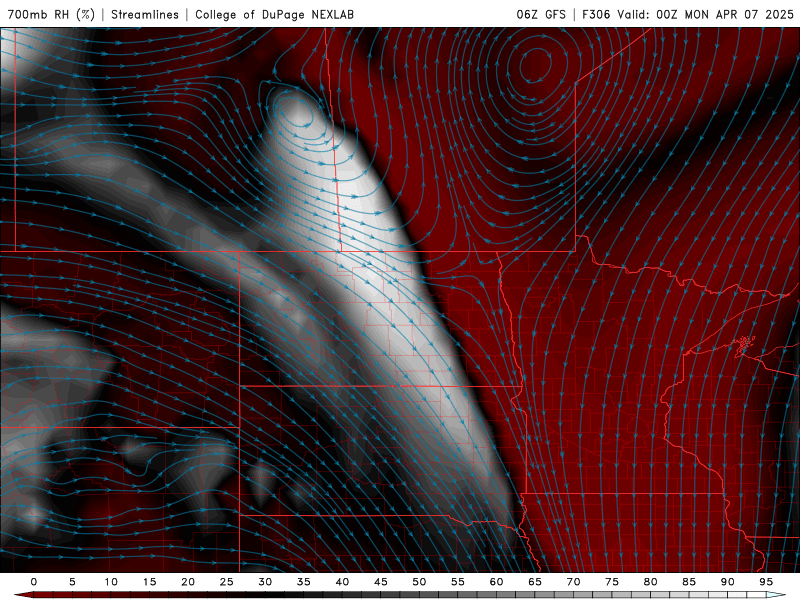
Task: Click the colorbar label '50'
Action: pos(419,582)
